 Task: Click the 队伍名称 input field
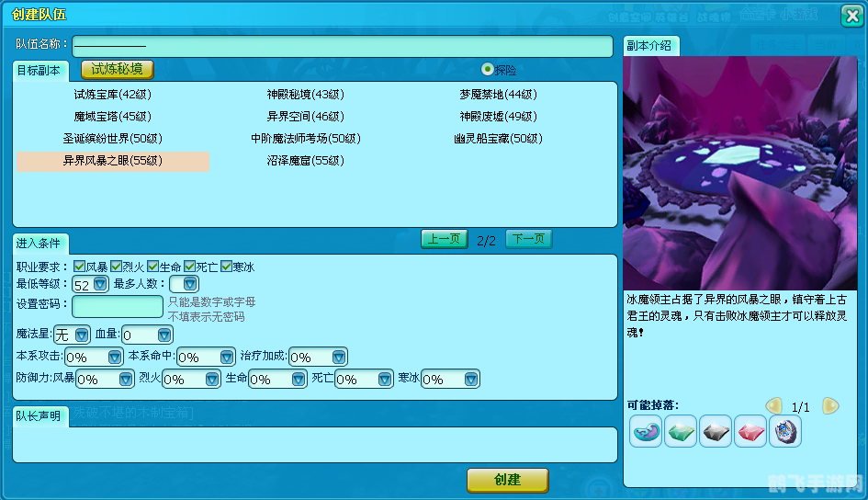[343, 46]
